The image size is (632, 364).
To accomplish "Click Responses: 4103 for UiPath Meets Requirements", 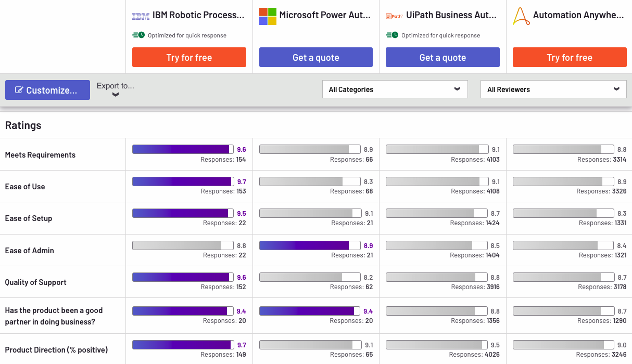I will [475, 160].
